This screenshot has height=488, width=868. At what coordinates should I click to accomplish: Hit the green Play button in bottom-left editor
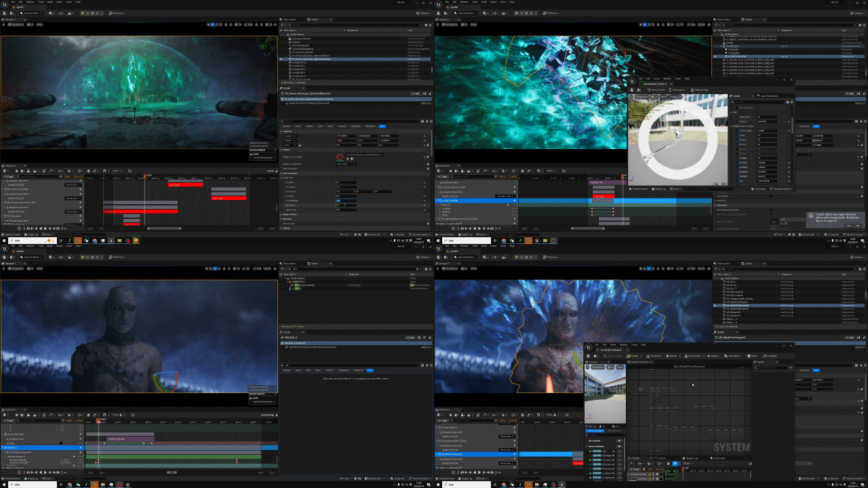[83, 257]
